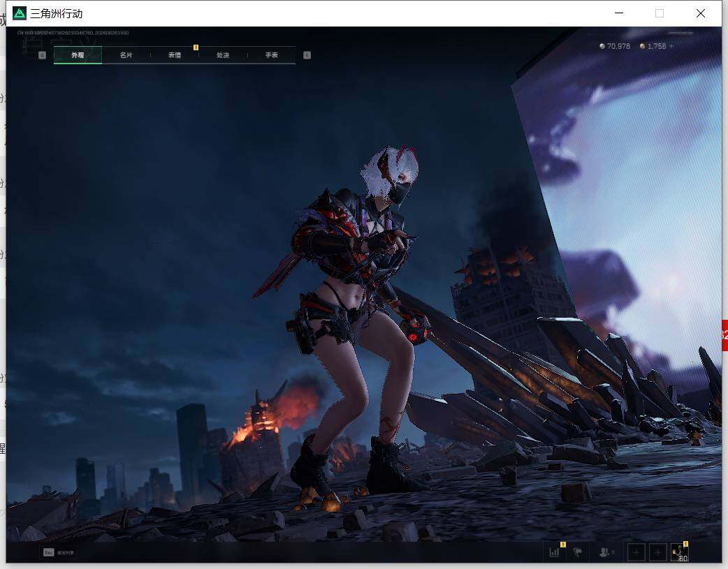Minimize the 三角洲行动 window
The image size is (728, 569).
(619, 13)
